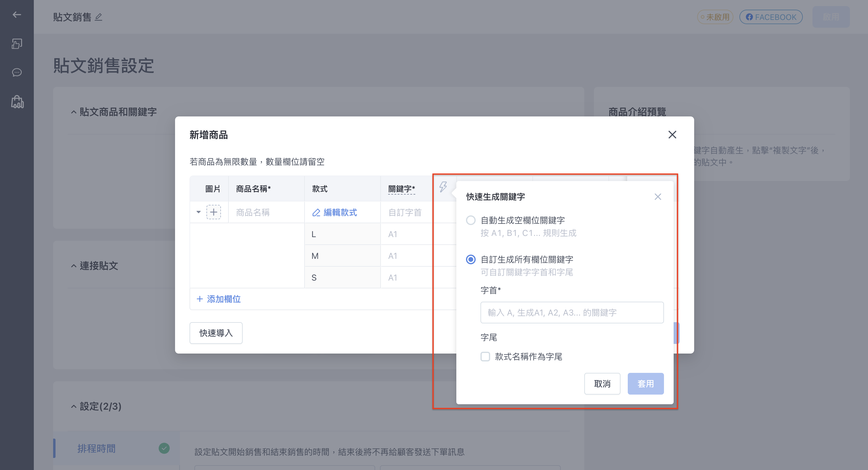The image size is (868, 470).
Task: Click the style cell labeled M
Action: (342, 256)
